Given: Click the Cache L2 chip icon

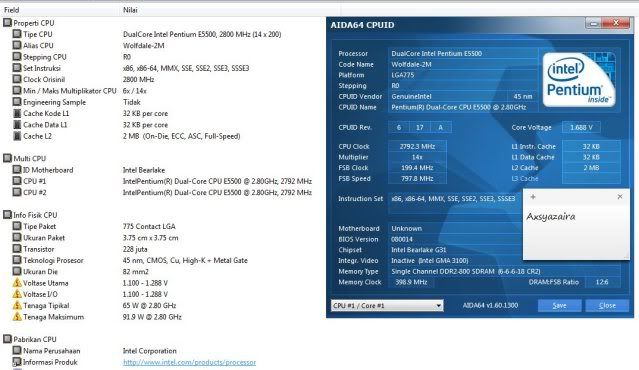Looking at the screenshot, I should [17, 136].
